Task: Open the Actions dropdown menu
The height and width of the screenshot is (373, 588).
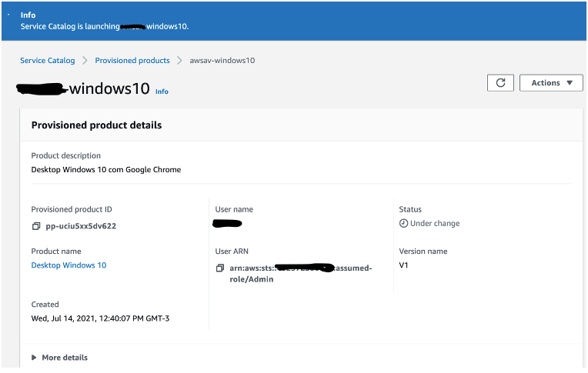Action: 551,83
